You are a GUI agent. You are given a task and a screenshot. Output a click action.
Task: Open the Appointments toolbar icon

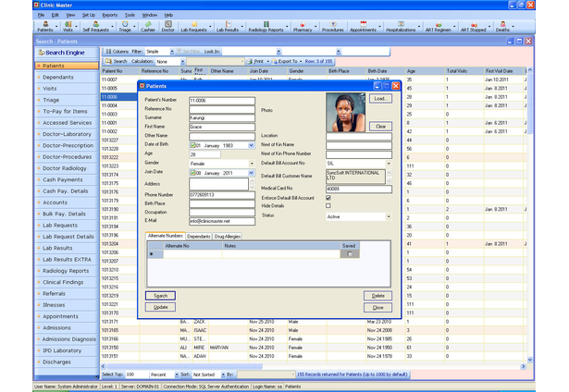pos(364,26)
